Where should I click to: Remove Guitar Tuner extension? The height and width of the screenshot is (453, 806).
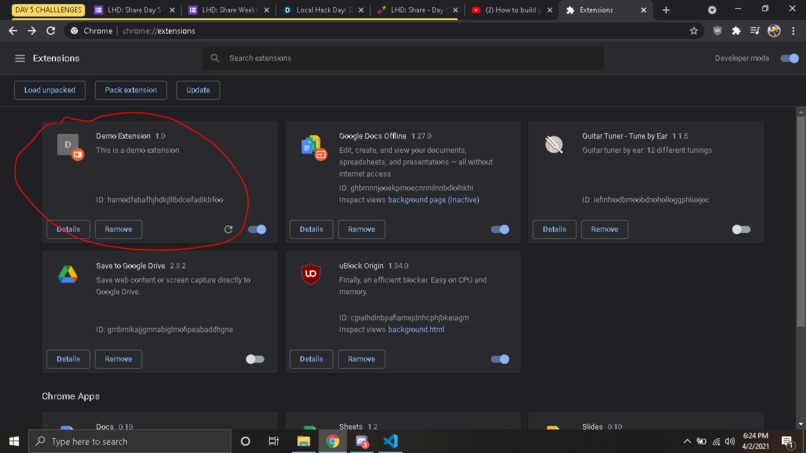click(x=604, y=229)
